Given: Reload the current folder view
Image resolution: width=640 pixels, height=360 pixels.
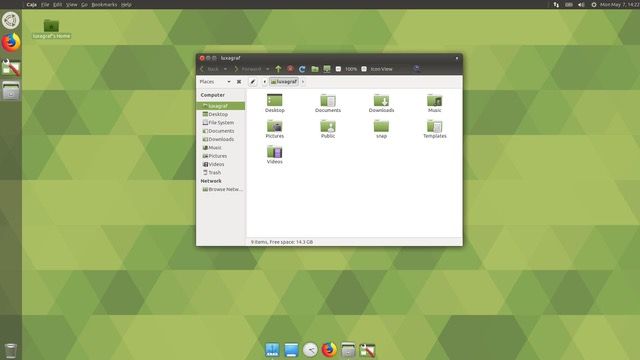Looking at the screenshot, I should [x=302, y=69].
